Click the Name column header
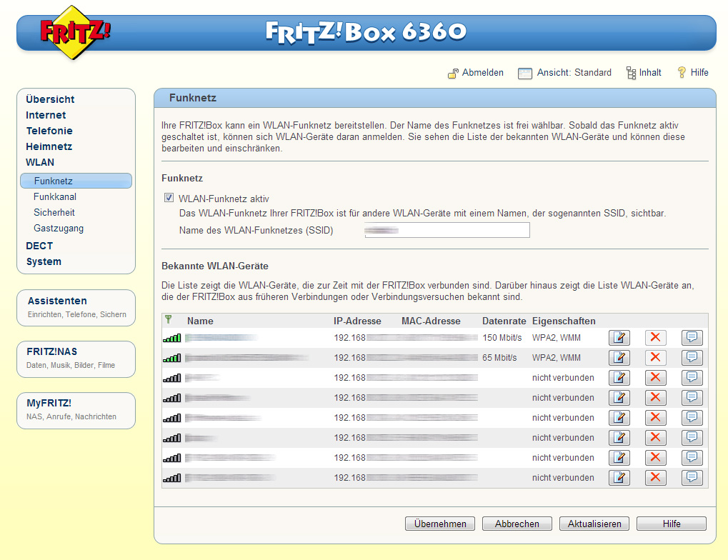Viewport: 728px width, 560px height. pyautogui.click(x=200, y=321)
